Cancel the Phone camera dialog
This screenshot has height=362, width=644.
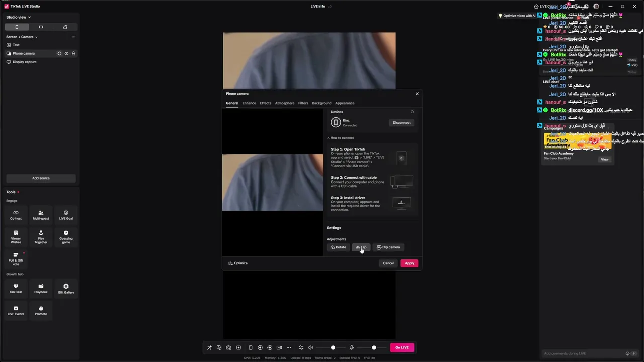click(388, 263)
